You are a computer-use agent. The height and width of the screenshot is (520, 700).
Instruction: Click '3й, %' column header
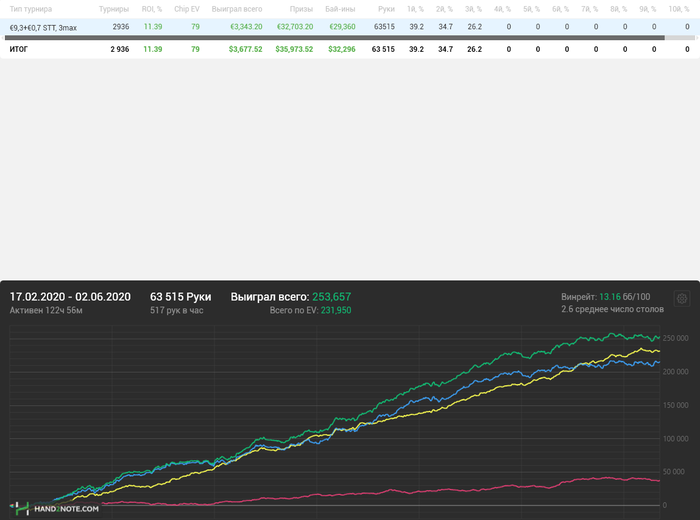(x=473, y=9)
